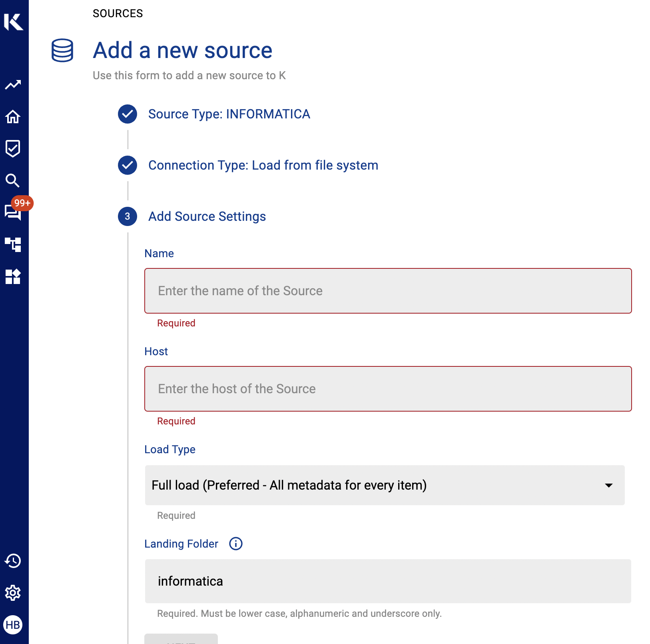Return to Source Type: INFORMATICA step
This screenshot has width=650, height=644.
(229, 114)
